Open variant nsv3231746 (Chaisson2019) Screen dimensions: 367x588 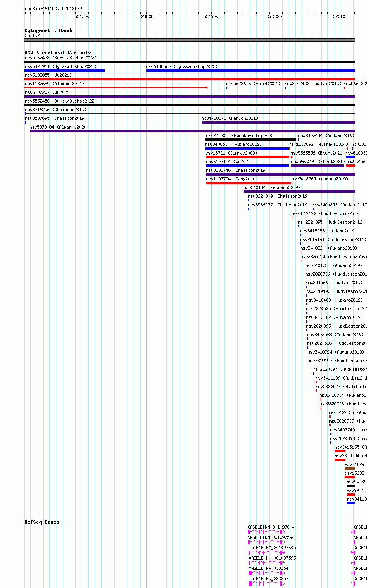237,170
